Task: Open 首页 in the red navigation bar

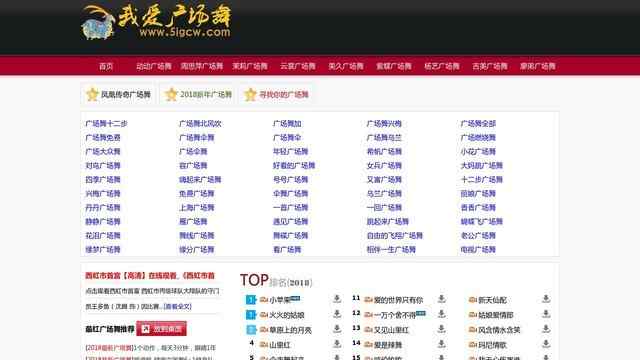Action: (106, 66)
